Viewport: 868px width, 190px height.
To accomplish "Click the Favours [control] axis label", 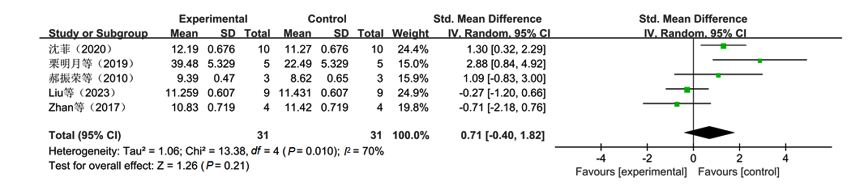I will [x=739, y=172].
